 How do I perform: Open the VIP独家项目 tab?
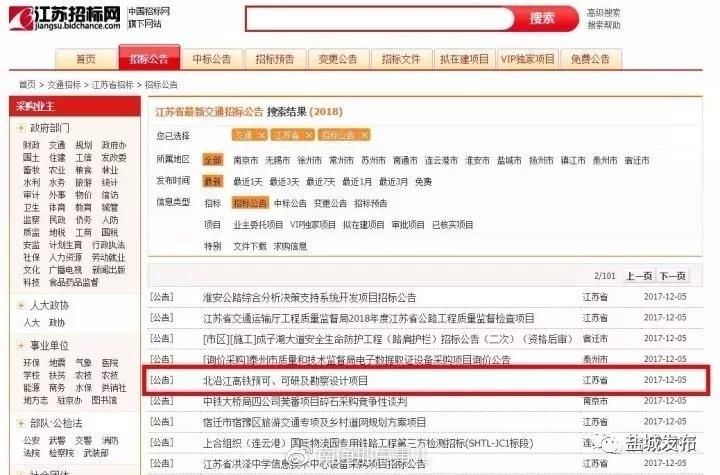click(528, 59)
